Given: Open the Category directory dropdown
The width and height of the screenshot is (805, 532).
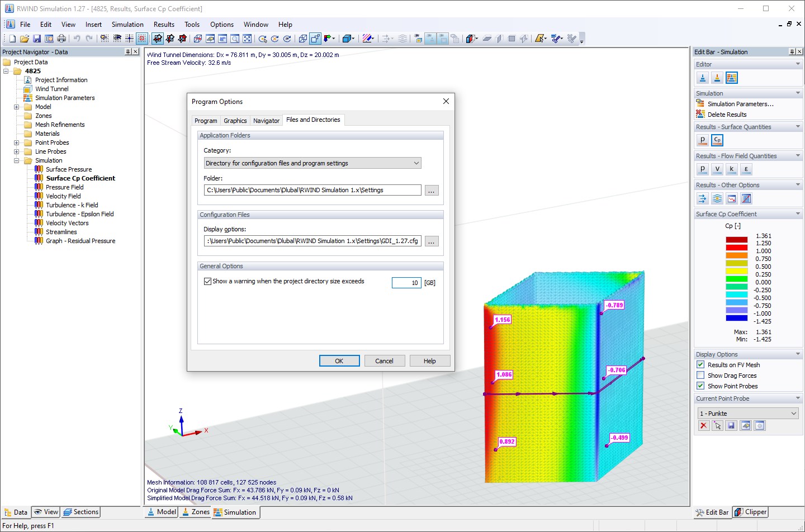Looking at the screenshot, I should pos(312,163).
